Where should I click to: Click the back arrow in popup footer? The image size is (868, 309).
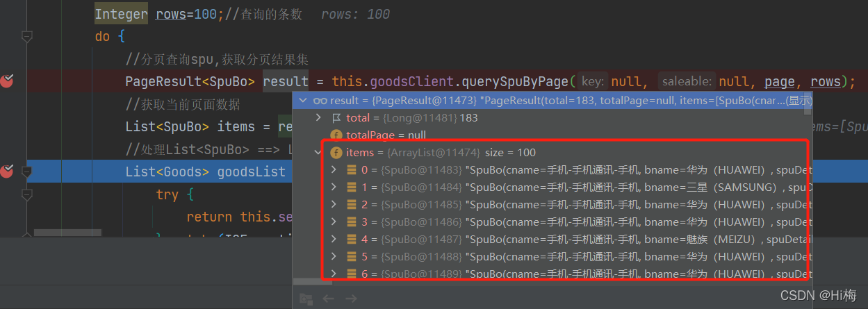(x=328, y=299)
